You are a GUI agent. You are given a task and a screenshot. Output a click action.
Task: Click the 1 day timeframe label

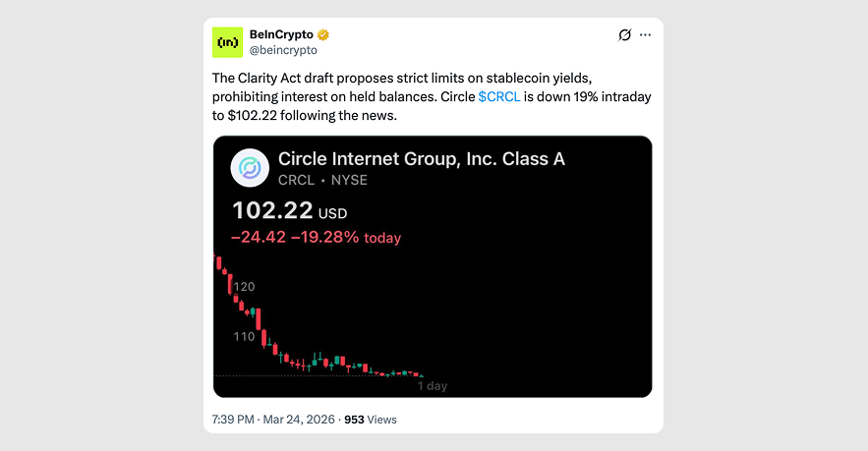(x=432, y=386)
